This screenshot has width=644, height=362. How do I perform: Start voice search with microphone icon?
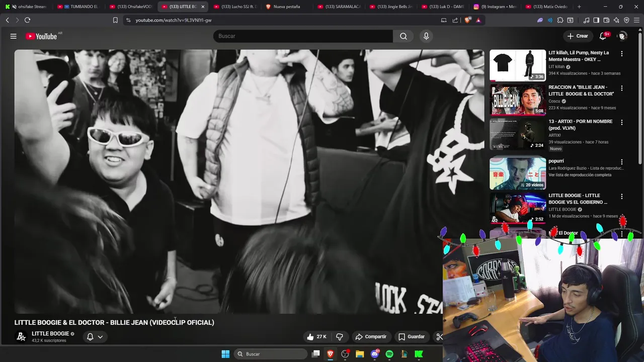coord(426,36)
